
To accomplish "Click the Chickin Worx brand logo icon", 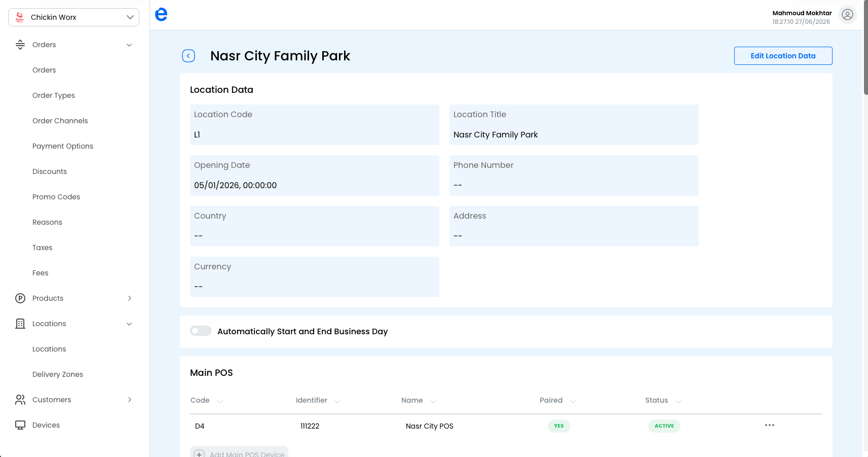I will click(20, 17).
